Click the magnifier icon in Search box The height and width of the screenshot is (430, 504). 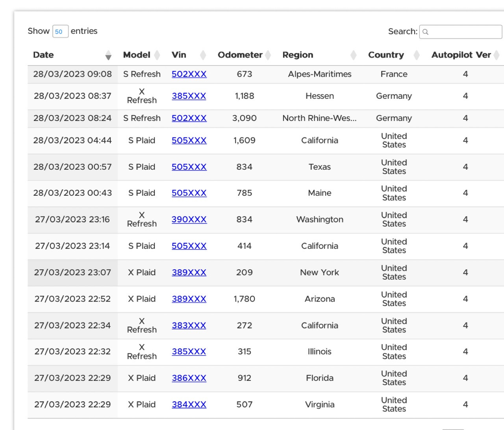[425, 32]
